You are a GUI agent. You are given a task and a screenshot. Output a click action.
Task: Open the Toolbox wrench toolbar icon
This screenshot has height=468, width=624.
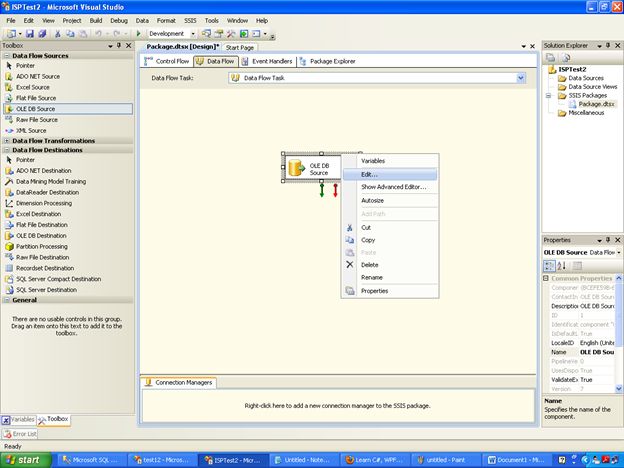coord(231,34)
